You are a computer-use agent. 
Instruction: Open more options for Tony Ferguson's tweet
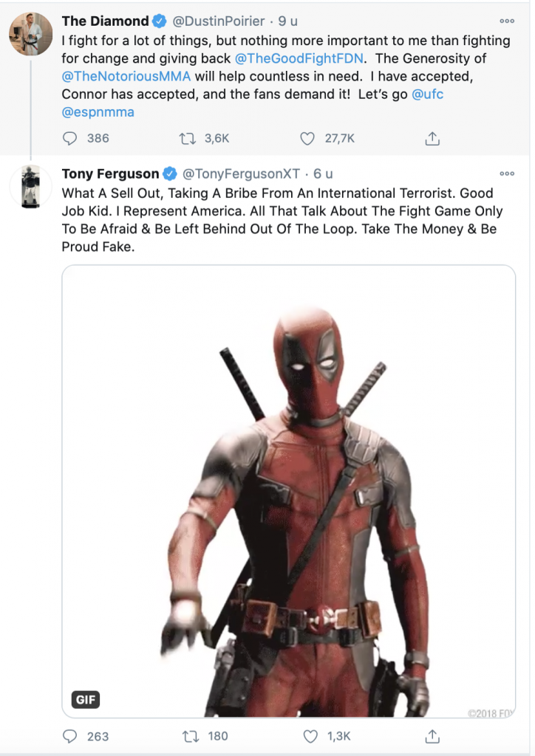(507, 173)
